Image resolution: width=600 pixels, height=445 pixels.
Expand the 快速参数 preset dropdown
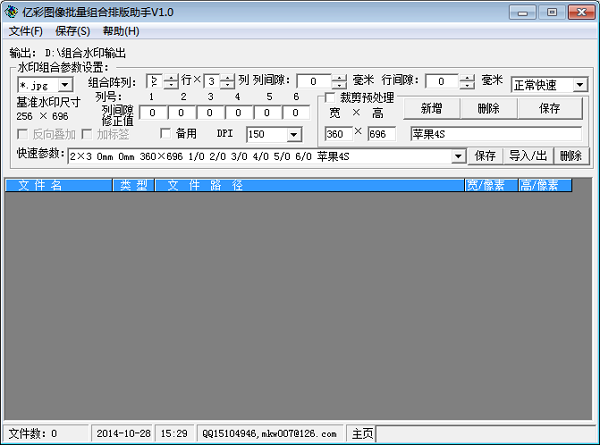click(458, 156)
